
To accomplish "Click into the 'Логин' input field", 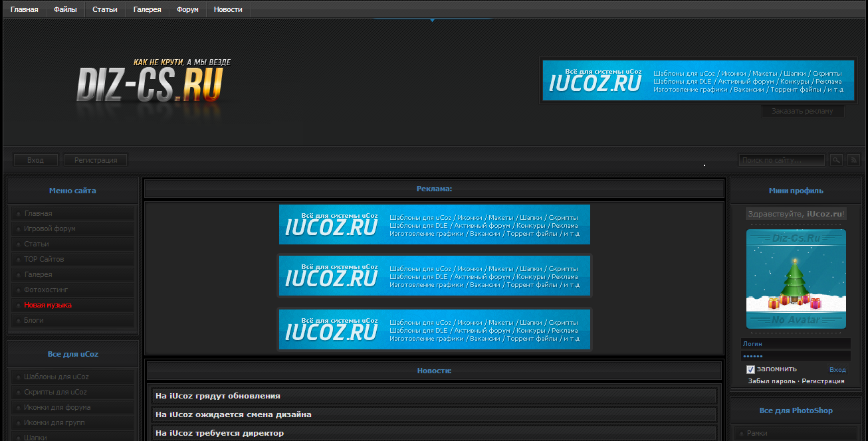I will click(x=796, y=344).
